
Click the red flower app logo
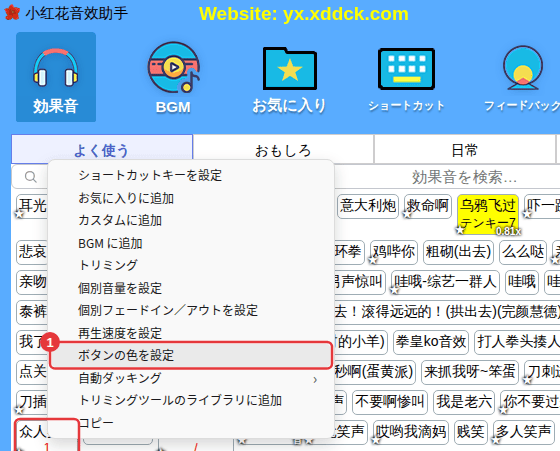(x=12, y=12)
